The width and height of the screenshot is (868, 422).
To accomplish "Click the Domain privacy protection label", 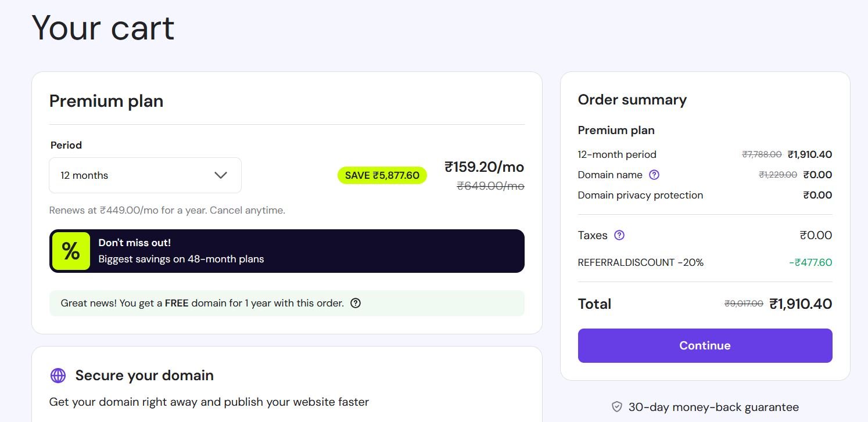I will (x=640, y=195).
